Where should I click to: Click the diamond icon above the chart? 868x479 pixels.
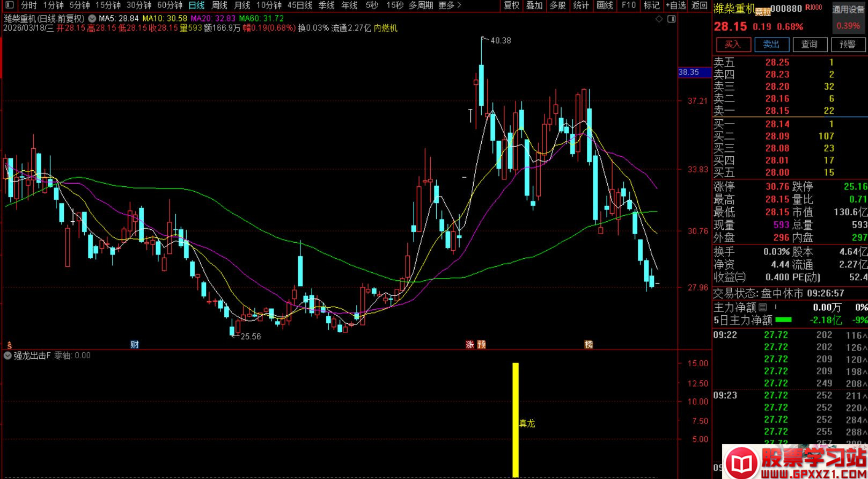click(x=659, y=19)
